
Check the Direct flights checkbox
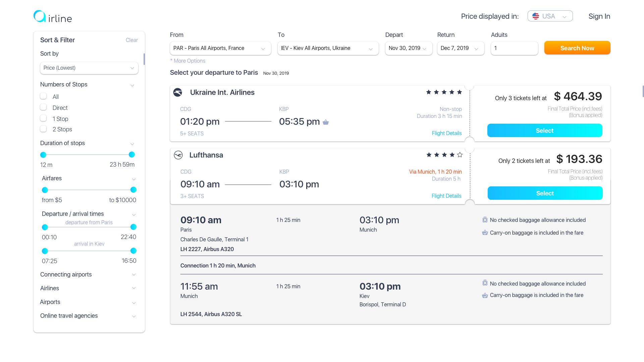point(43,107)
